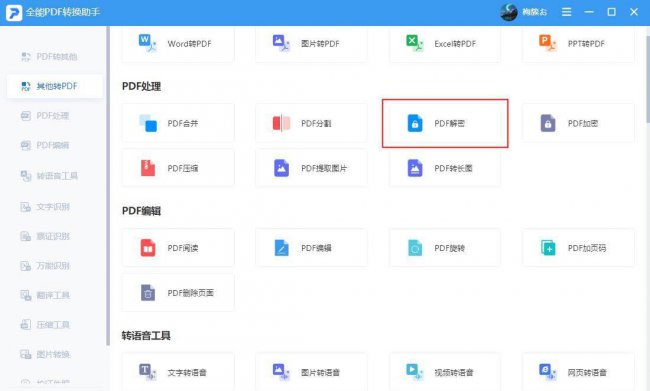Select 其他转PDF in the sidebar

click(55, 86)
